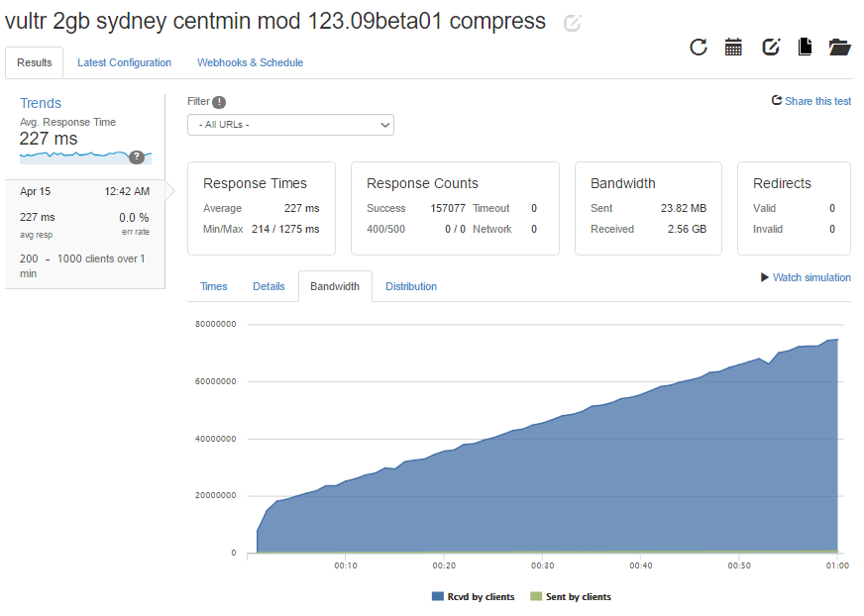Click the 214 / 1275 ms min/max value
The width and height of the screenshot is (864, 616).
(285, 229)
